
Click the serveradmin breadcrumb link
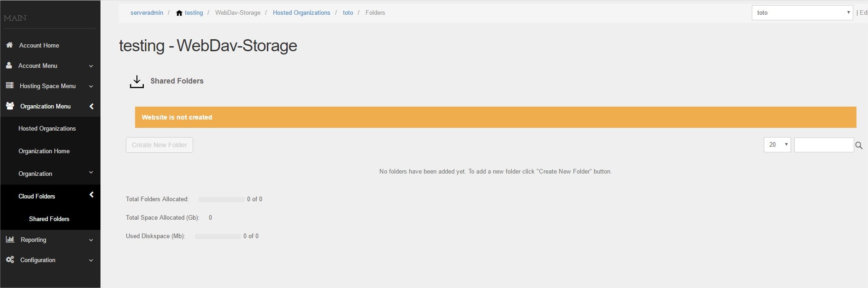pos(147,13)
